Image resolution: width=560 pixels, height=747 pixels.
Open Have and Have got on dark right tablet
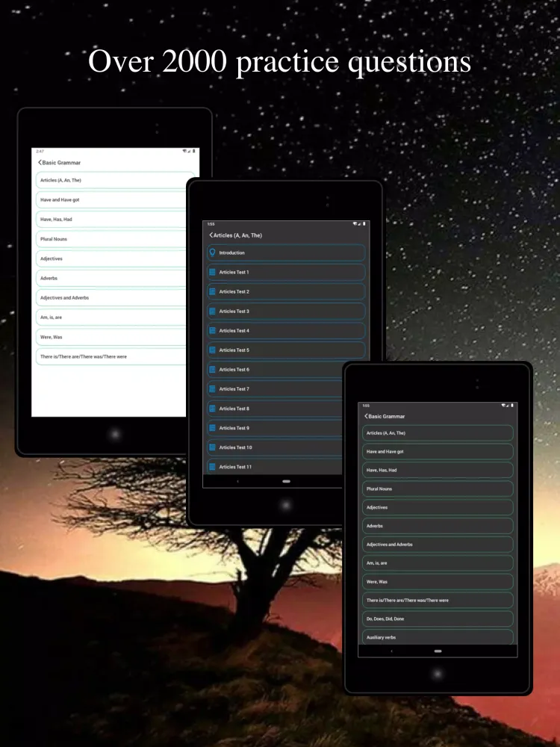438,452
